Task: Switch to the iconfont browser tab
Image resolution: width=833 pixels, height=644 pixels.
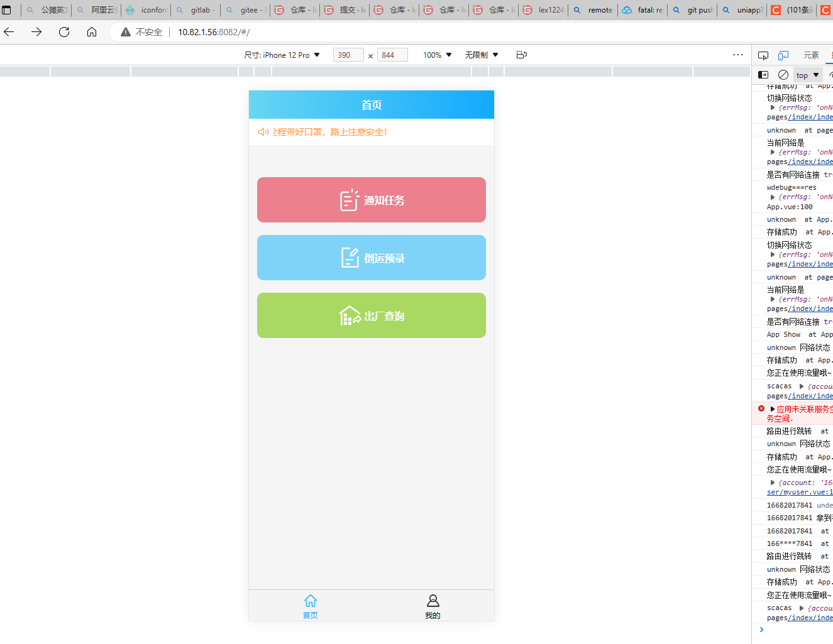Action: [146, 10]
